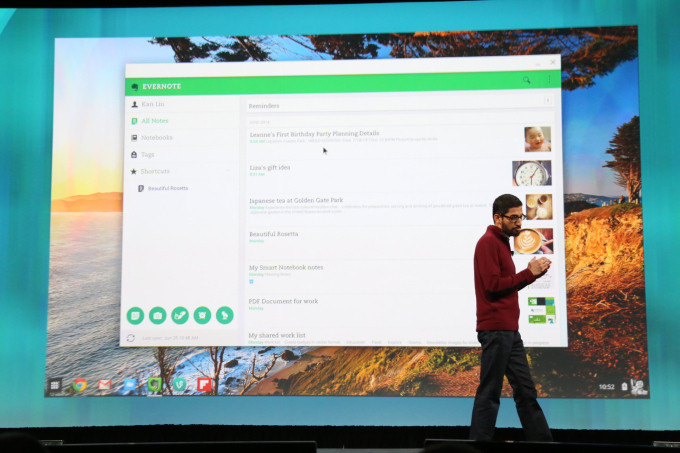
Task: Open the three-dot overflow menu in Evernote
Action: (549, 80)
